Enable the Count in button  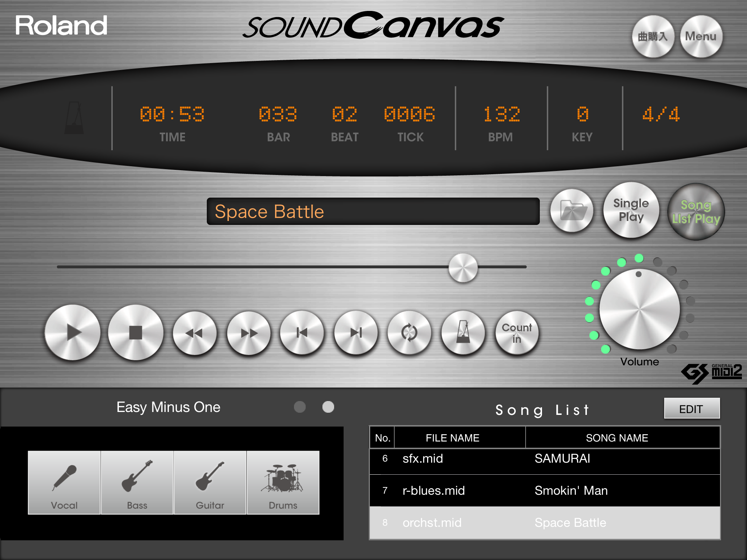pyautogui.click(x=517, y=332)
